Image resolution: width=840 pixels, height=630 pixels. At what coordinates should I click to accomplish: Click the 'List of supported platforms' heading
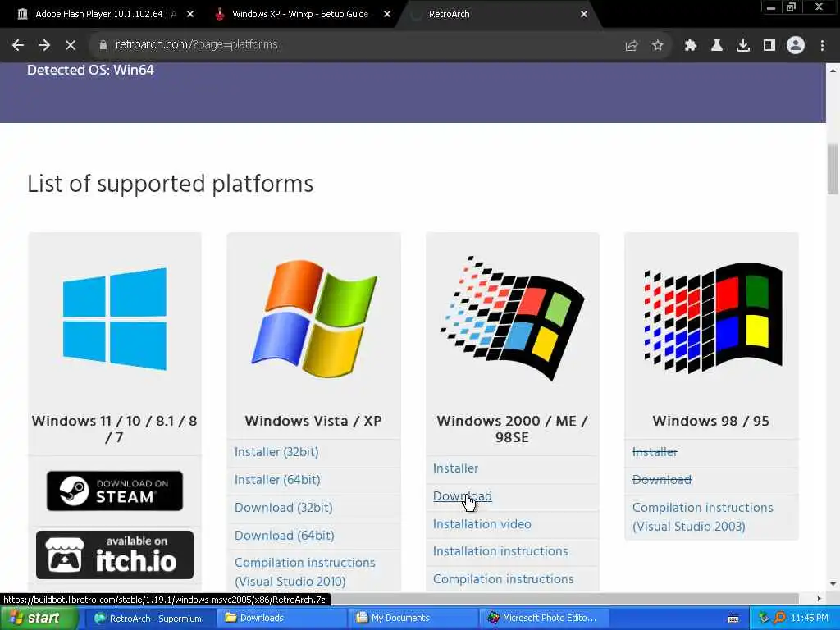[170, 184]
